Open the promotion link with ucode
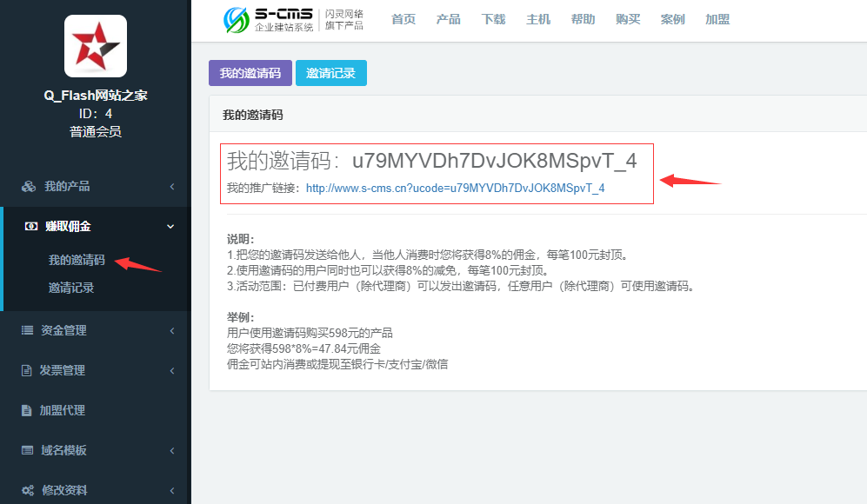Image resolution: width=867 pixels, height=504 pixels. tap(455, 188)
